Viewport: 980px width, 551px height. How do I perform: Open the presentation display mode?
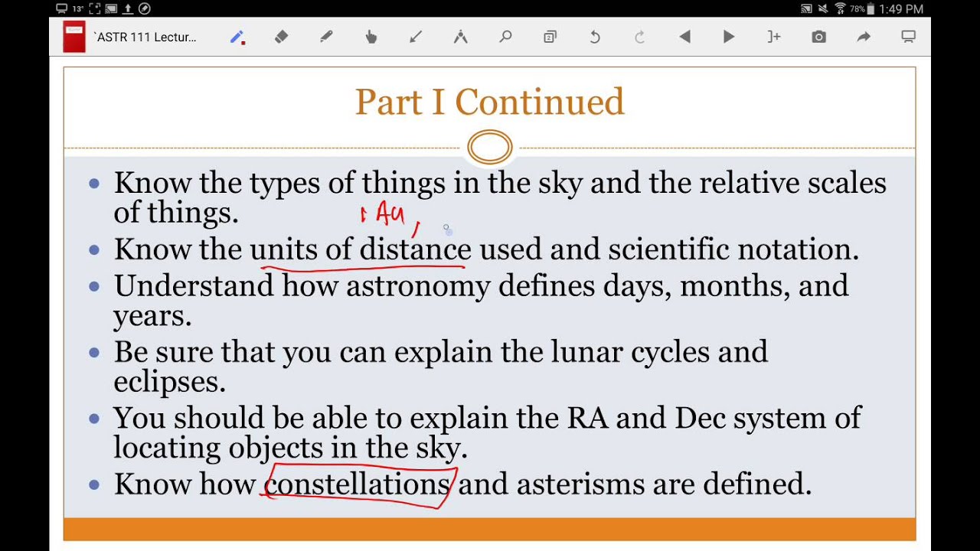coord(908,37)
